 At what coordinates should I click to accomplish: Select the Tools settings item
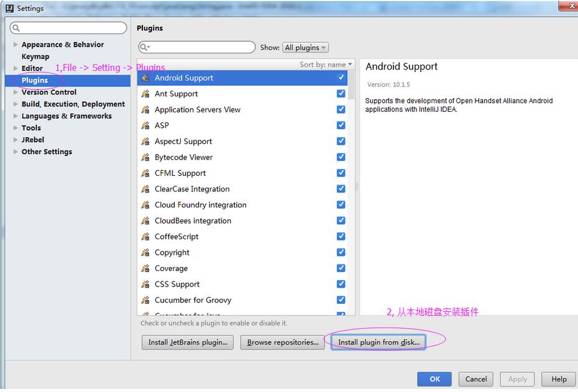[x=31, y=128]
